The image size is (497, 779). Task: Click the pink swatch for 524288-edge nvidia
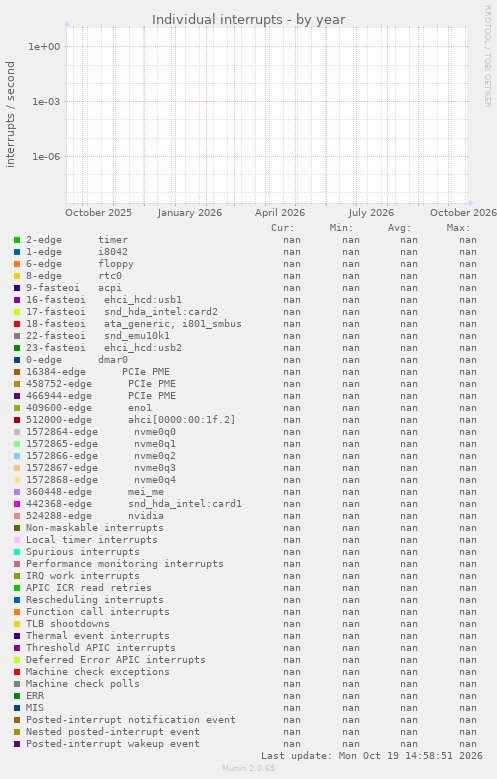[x=17, y=516]
